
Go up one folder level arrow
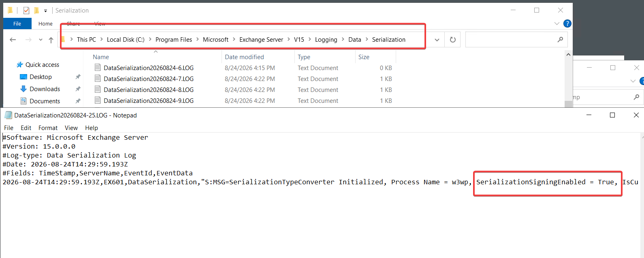(x=51, y=40)
